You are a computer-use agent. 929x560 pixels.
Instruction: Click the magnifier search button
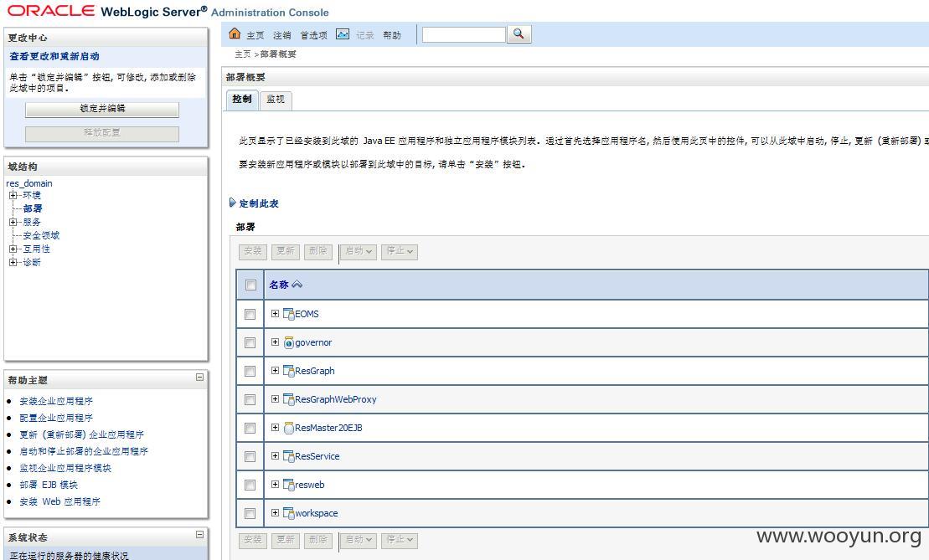[x=519, y=34]
